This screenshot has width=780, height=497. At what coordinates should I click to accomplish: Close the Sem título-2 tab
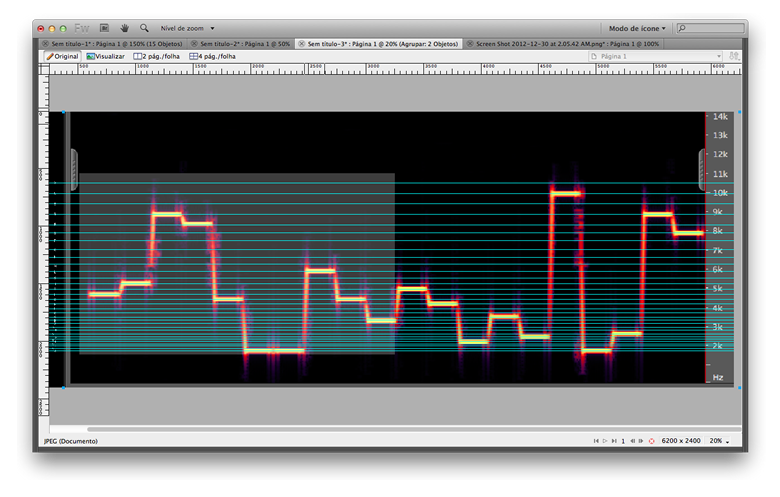coord(195,44)
